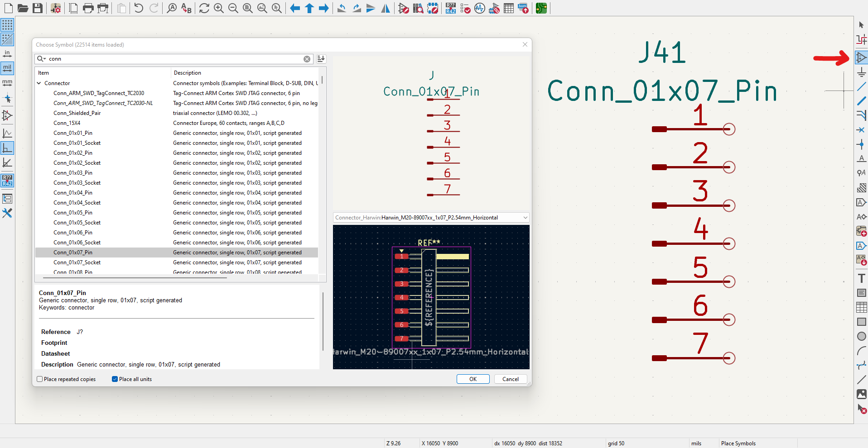Screen dimensions: 868x448
Task: Save the schematic with the floppy disk icon
Action: click(38, 8)
